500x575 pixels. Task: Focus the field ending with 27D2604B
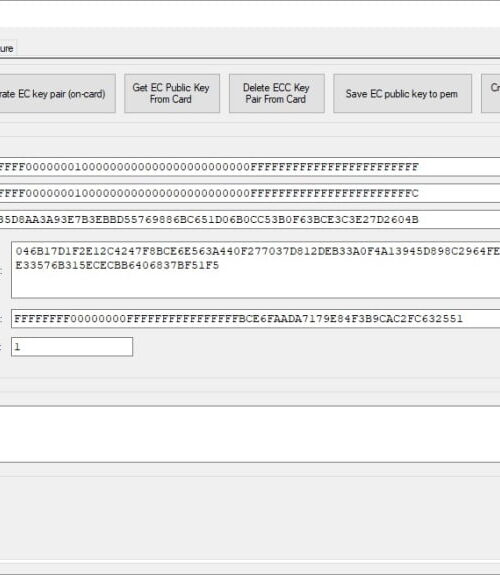click(x=250, y=220)
